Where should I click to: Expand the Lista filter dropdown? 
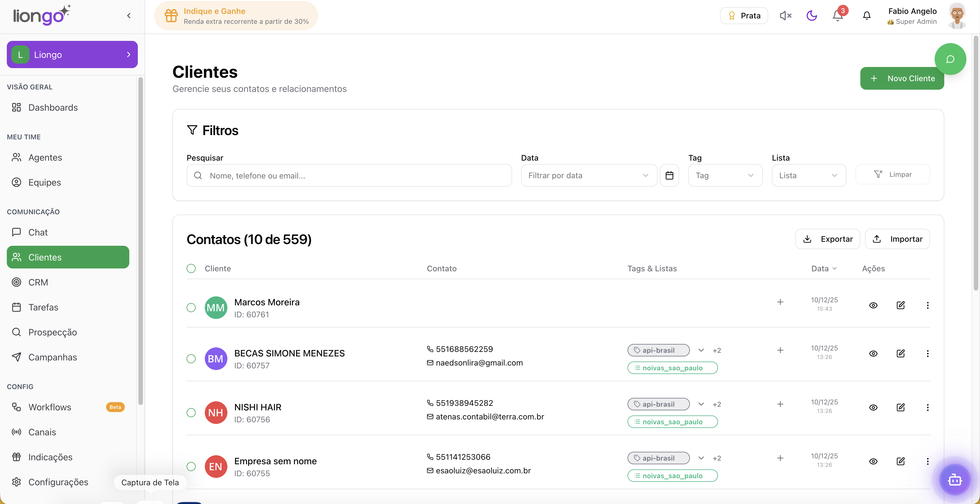(808, 175)
